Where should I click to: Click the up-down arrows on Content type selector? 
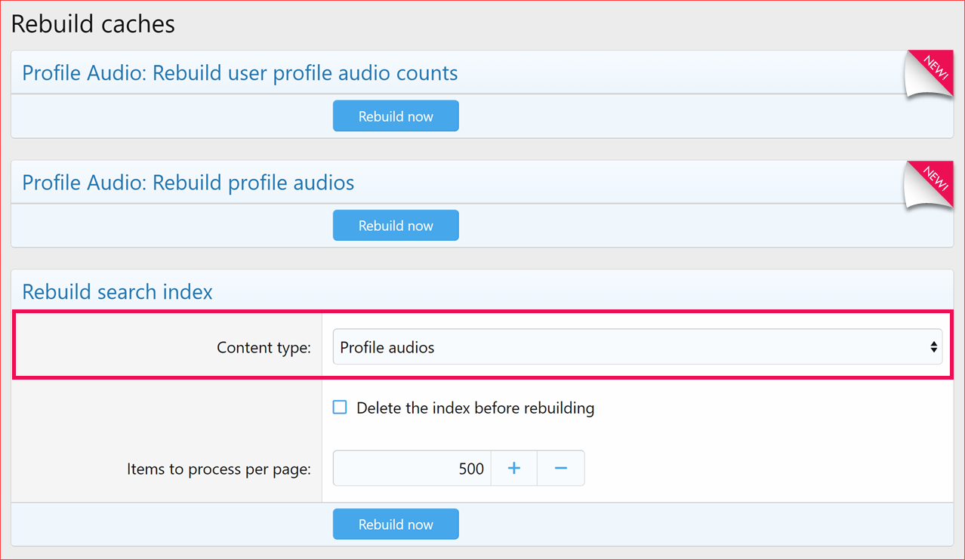coord(935,346)
